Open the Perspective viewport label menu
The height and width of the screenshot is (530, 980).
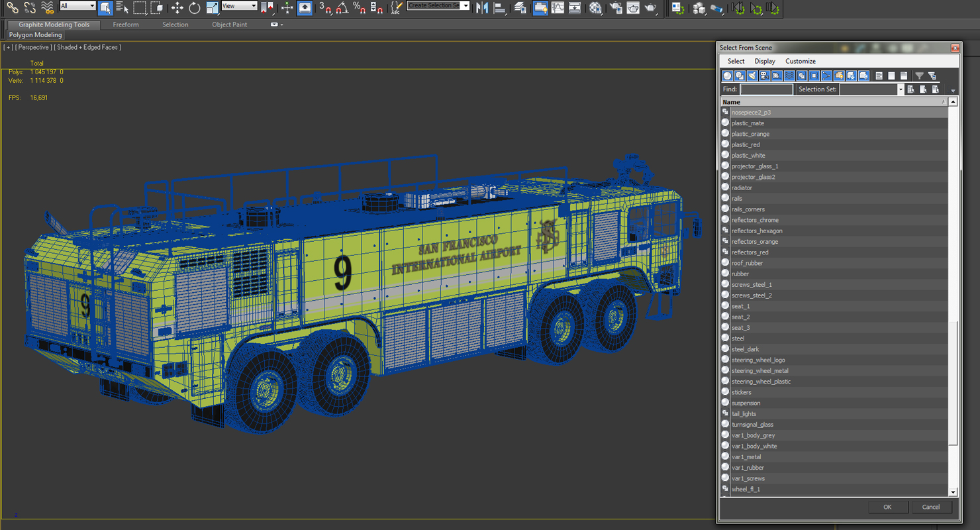tap(33, 47)
